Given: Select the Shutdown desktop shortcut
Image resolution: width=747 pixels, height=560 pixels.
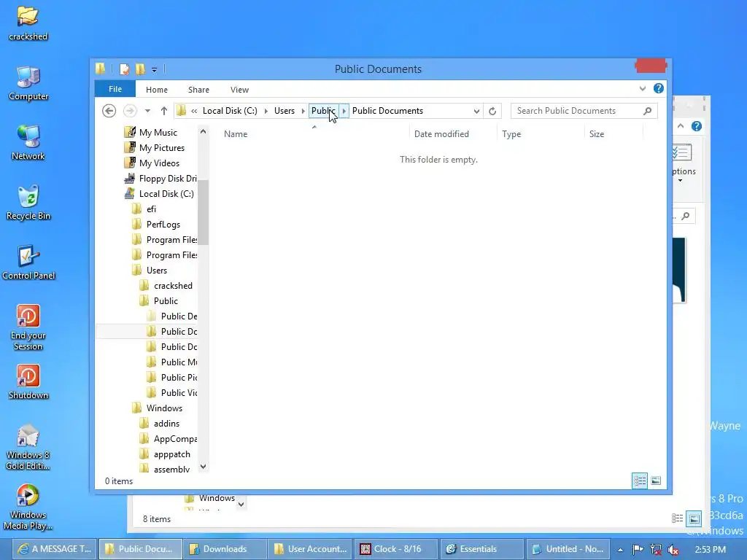Looking at the screenshot, I should point(28,382).
